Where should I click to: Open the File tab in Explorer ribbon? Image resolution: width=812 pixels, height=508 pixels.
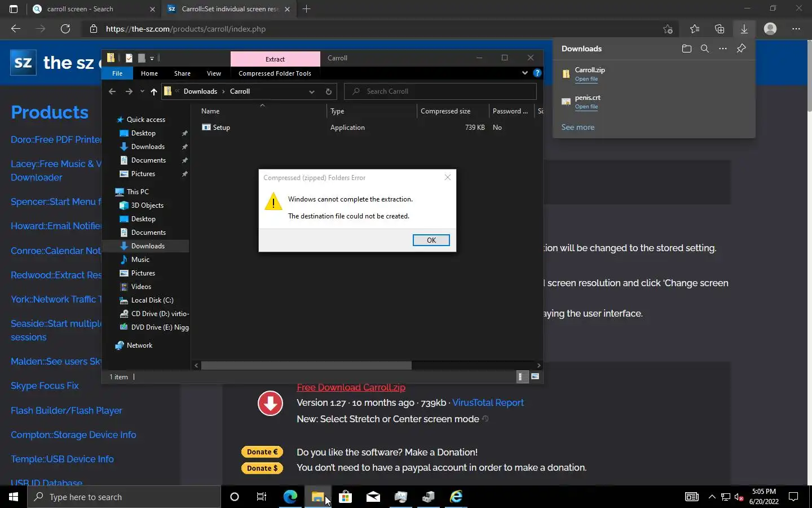117,73
